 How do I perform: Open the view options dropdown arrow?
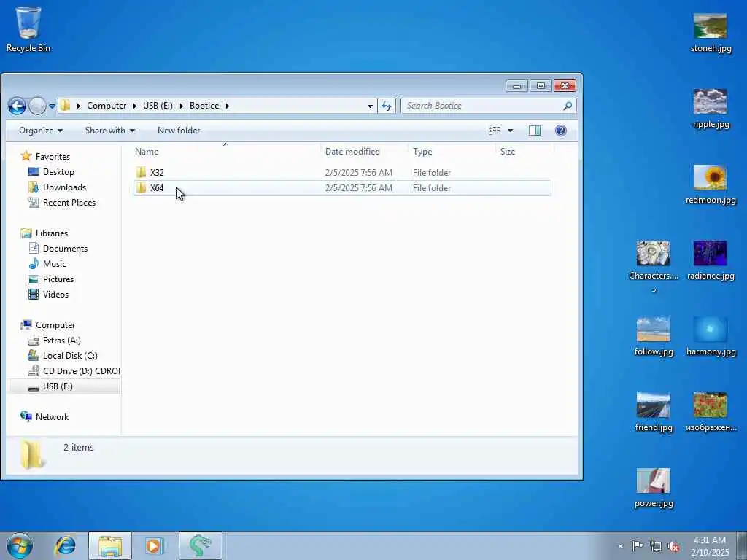coord(510,131)
